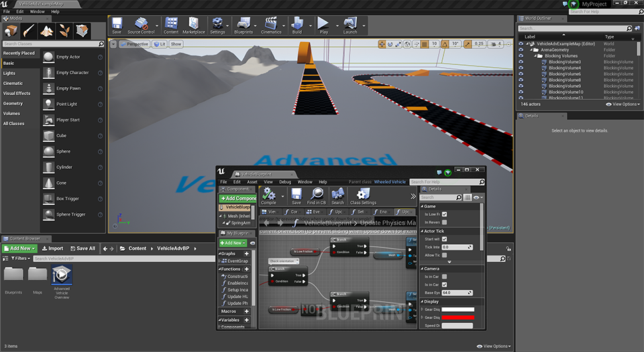Screen dimensions: 644x352
Task: Select the Advanced Vehicle Overview asset thumbnail
Action: 62,274
